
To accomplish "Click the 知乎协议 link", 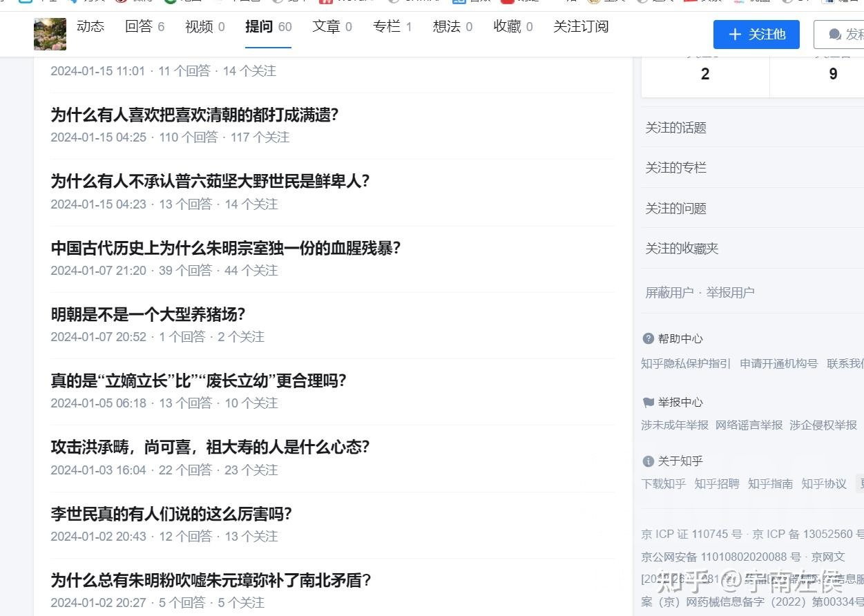I will (824, 483).
